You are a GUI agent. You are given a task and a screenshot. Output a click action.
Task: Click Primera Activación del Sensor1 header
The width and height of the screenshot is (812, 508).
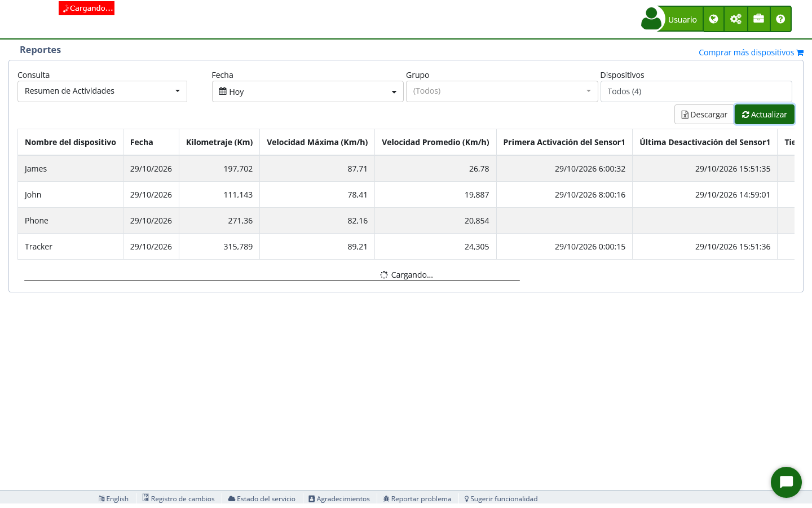564,142
